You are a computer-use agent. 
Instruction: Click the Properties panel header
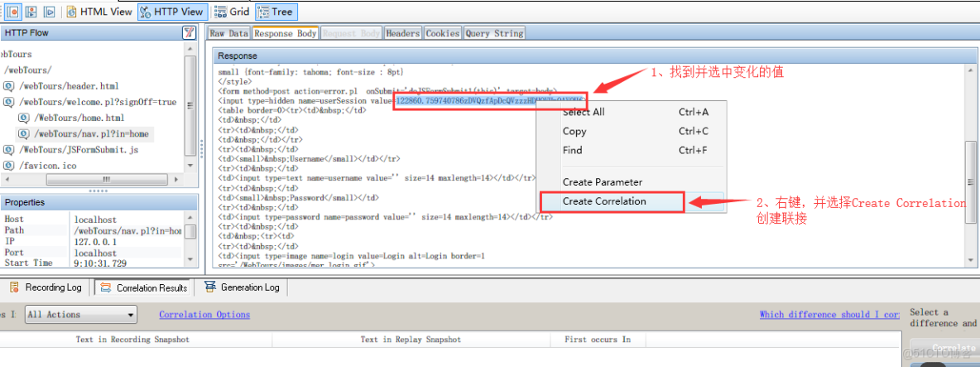(98, 203)
